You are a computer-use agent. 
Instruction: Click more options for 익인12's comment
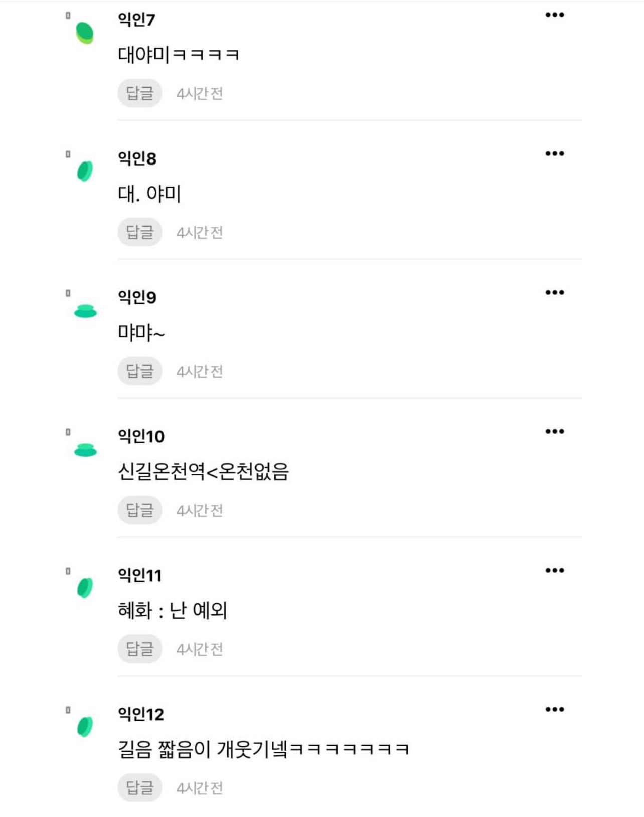[554, 710]
